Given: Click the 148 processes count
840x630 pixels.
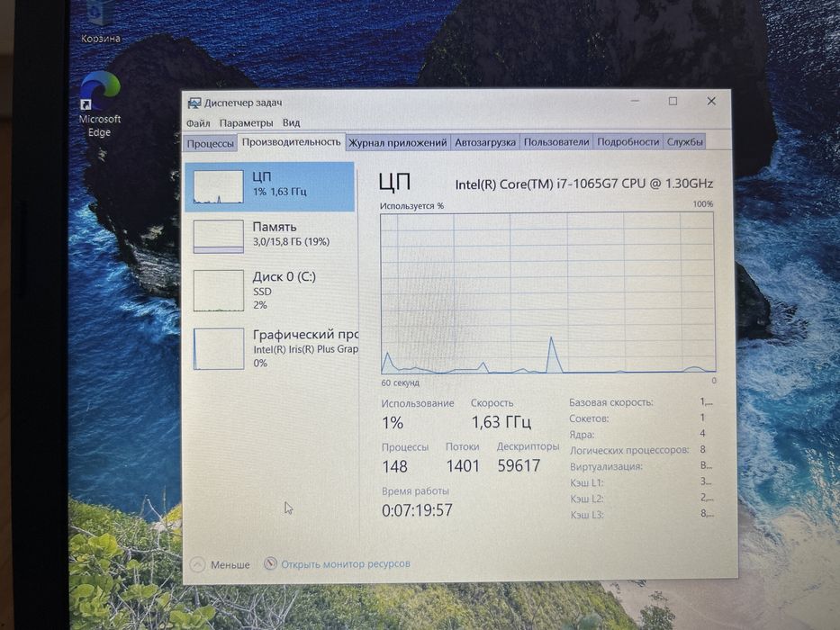Looking at the screenshot, I should click(395, 466).
